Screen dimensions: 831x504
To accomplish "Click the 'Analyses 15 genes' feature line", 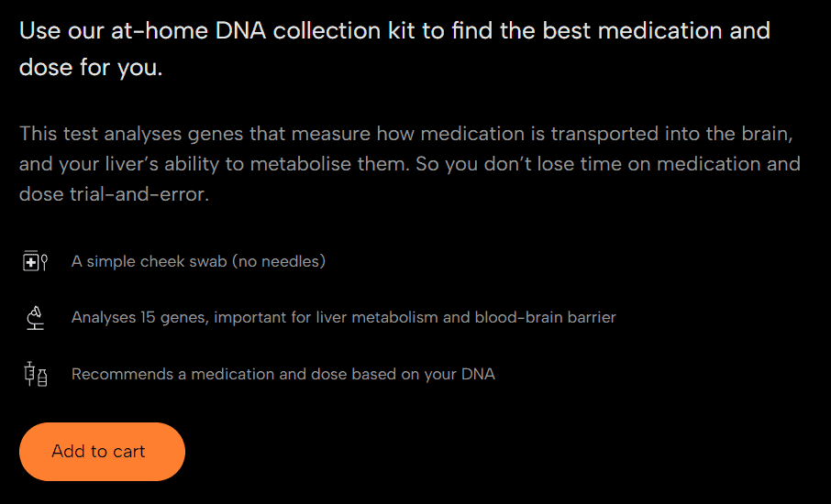I will (343, 318).
